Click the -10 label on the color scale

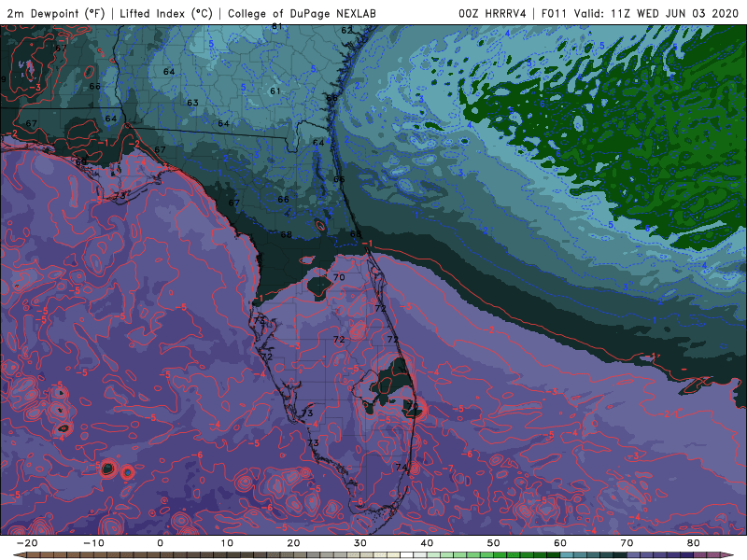(93, 543)
